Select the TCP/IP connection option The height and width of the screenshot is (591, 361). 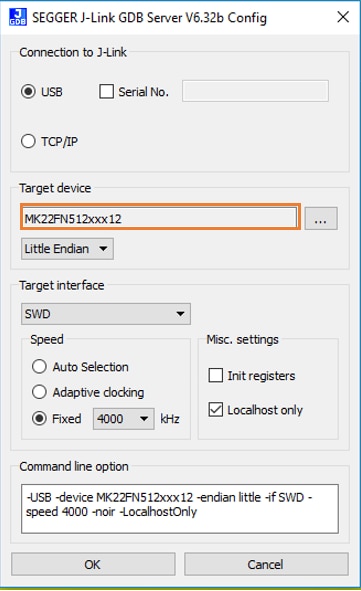point(28,141)
